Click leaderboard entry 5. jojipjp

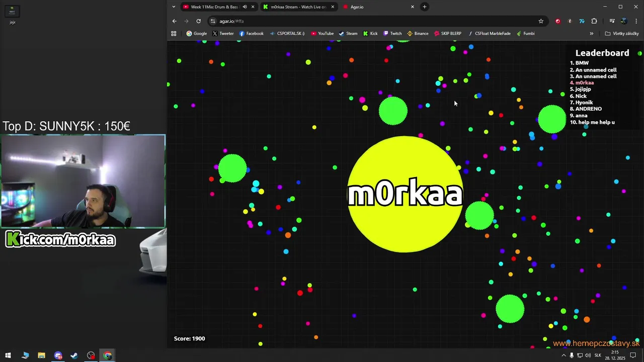tap(580, 89)
